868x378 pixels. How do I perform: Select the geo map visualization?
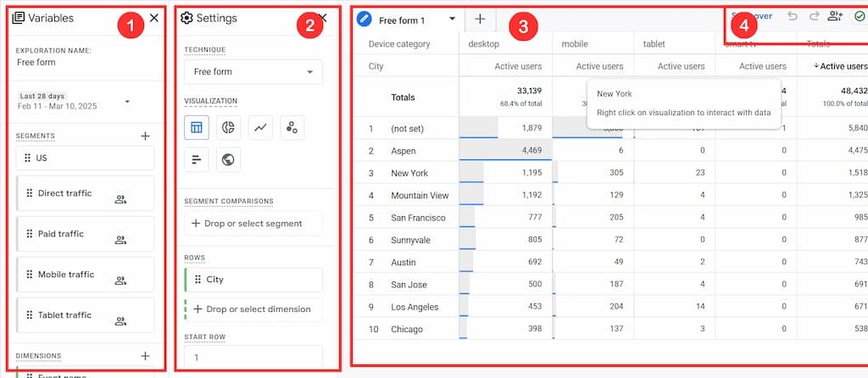pos(228,158)
